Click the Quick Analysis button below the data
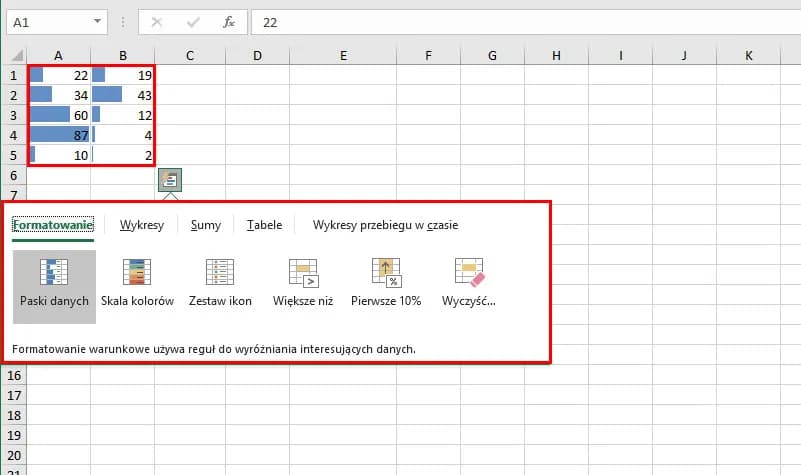The height and width of the screenshot is (475, 801). point(171,180)
